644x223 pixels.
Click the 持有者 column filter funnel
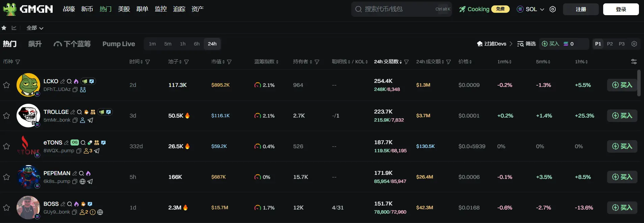pyautogui.click(x=317, y=62)
